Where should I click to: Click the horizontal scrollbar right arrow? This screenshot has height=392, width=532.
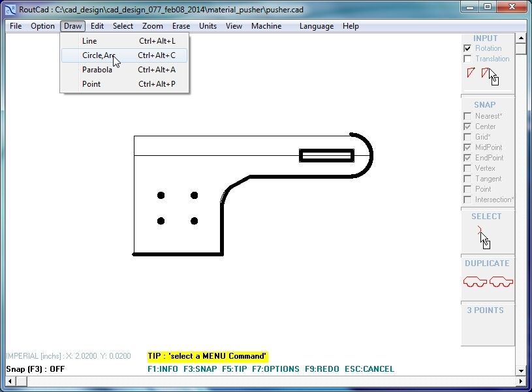tap(521, 382)
